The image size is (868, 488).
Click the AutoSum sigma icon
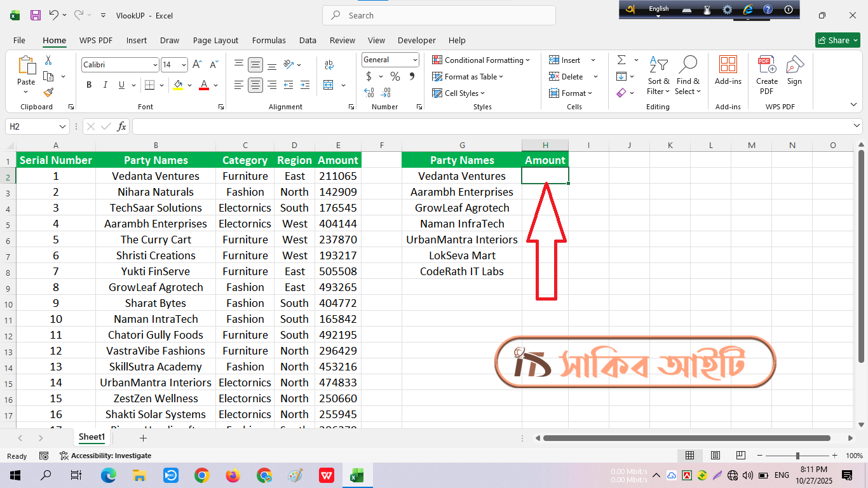pos(621,60)
